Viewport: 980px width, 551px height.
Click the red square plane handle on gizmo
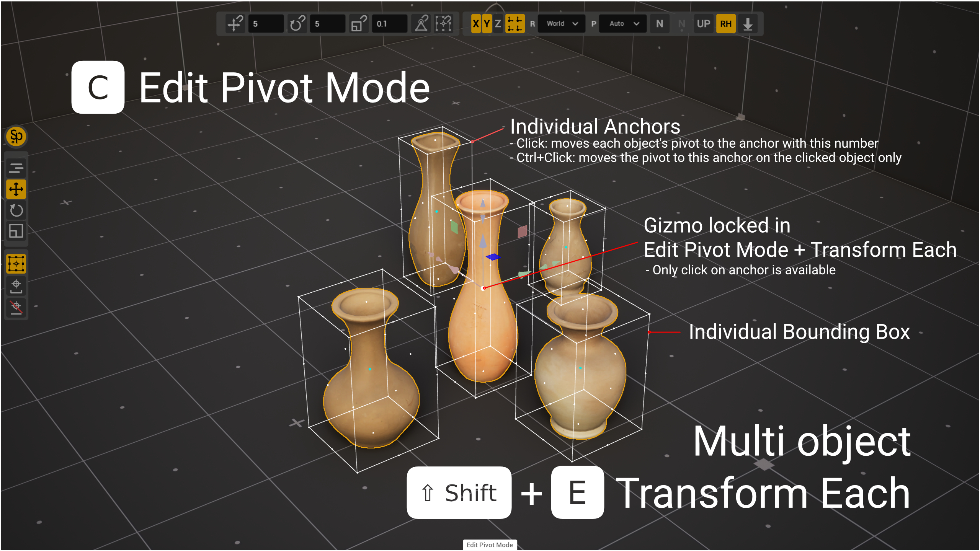[x=522, y=231]
